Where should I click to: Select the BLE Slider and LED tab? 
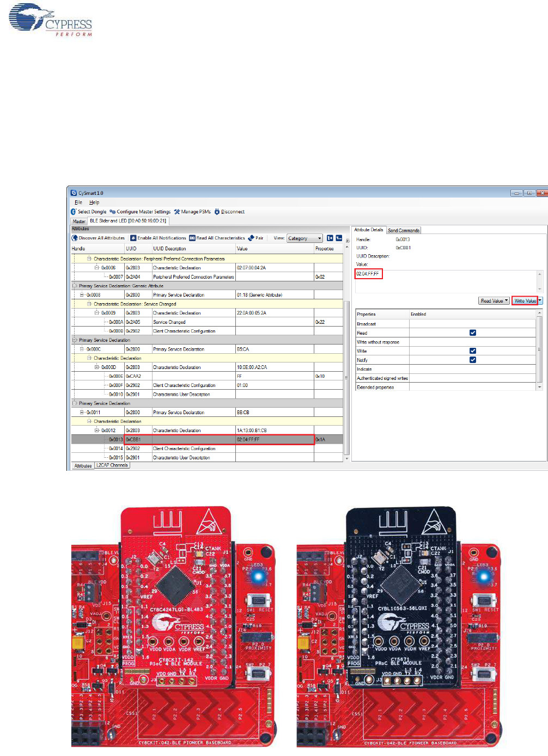(x=128, y=221)
